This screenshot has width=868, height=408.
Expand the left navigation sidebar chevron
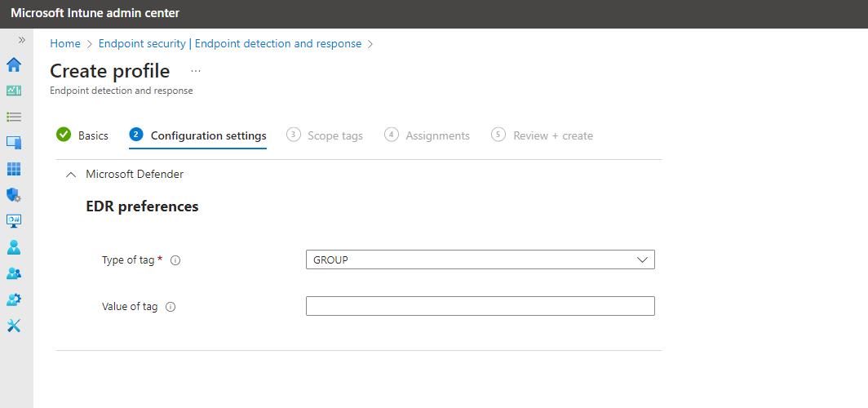coord(21,41)
